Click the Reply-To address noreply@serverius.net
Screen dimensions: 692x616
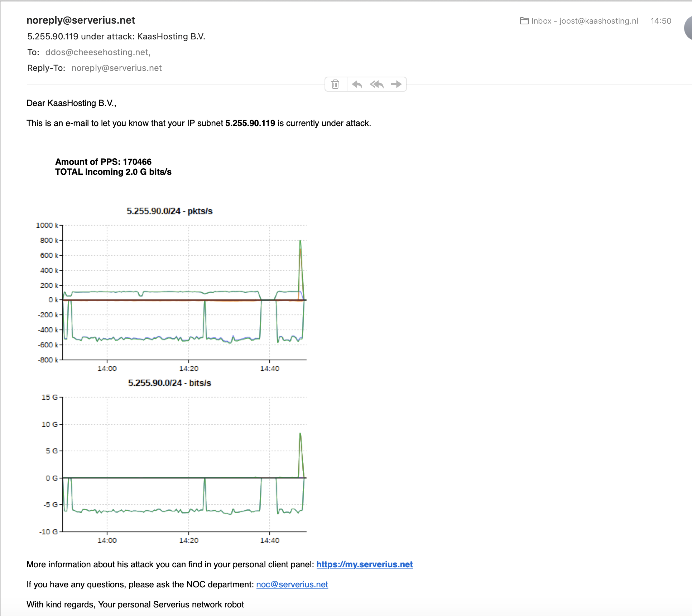[x=116, y=68]
